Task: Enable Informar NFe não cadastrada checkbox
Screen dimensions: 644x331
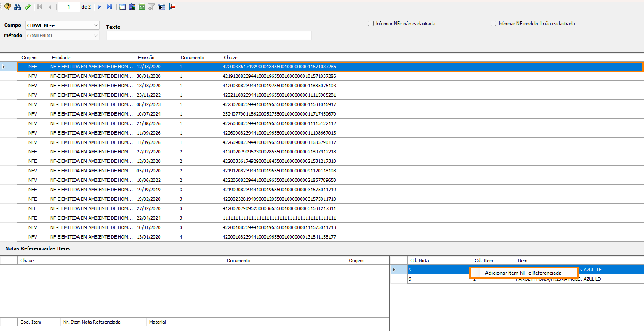Action: coord(371,24)
